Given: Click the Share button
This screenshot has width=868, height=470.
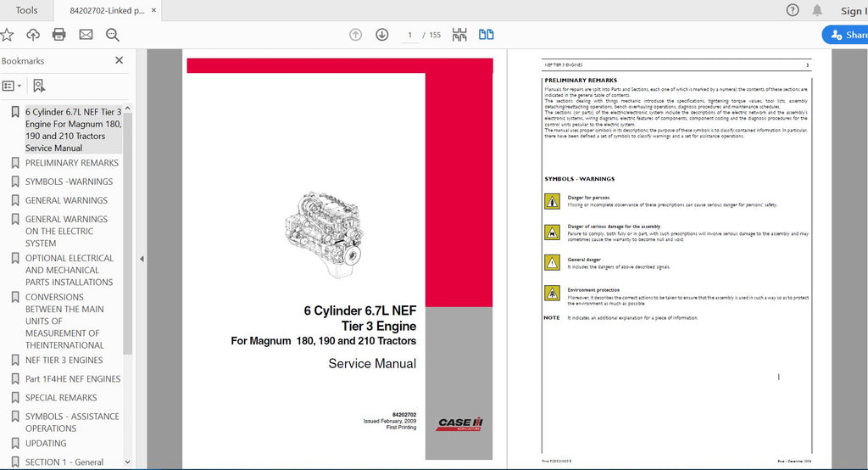Looking at the screenshot, I should tap(845, 35).
